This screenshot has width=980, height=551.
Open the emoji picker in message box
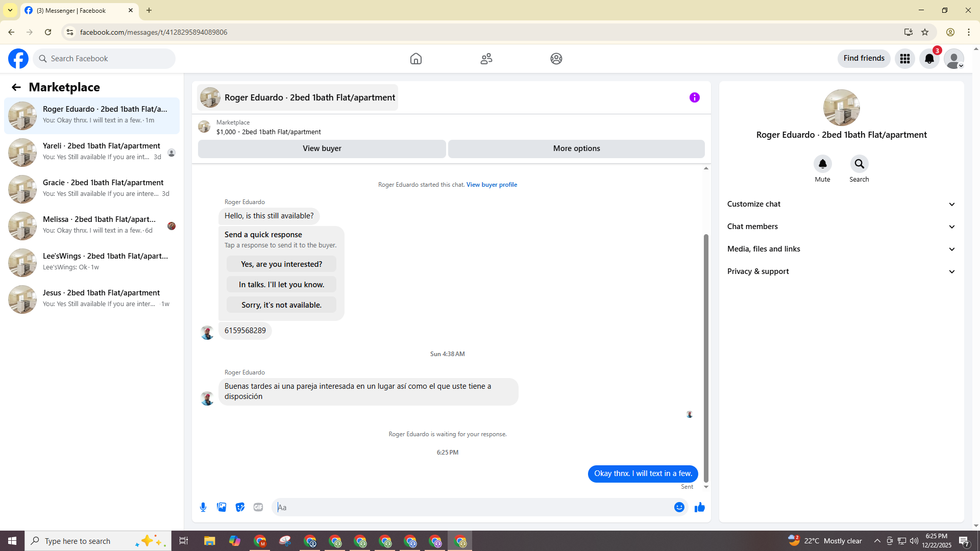[679, 507]
